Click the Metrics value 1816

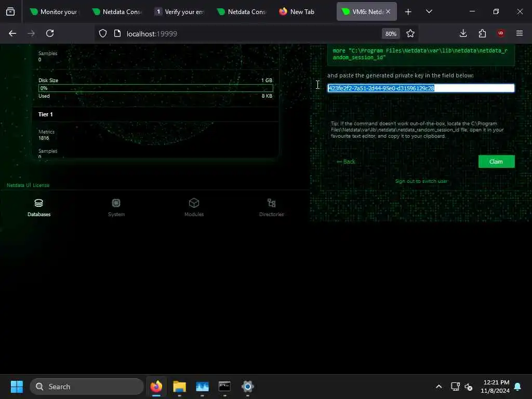tap(44, 138)
